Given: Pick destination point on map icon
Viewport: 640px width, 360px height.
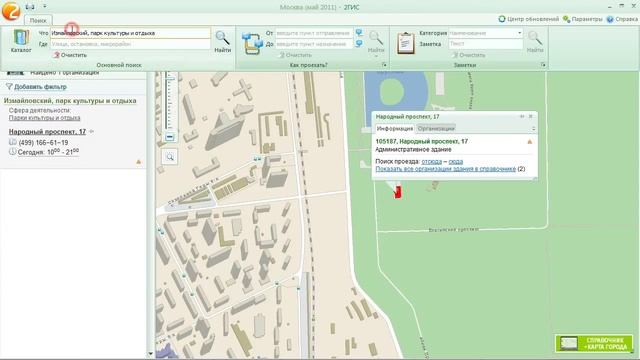Looking at the screenshot, I should 359,43.
